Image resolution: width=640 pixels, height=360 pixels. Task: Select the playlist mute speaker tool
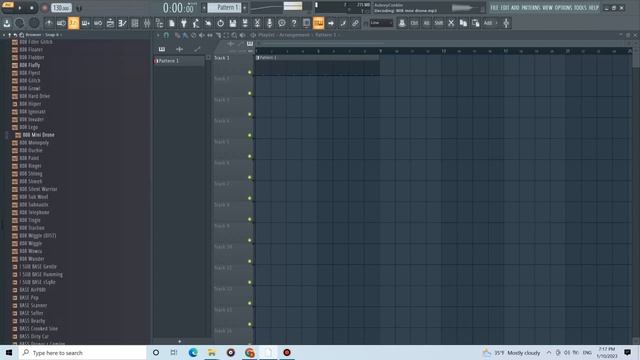click(202, 36)
